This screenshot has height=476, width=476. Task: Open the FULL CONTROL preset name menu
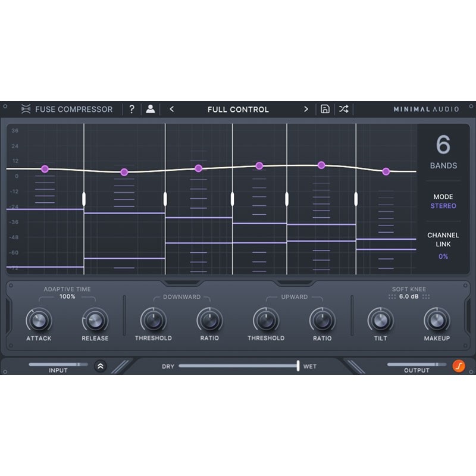click(238, 109)
